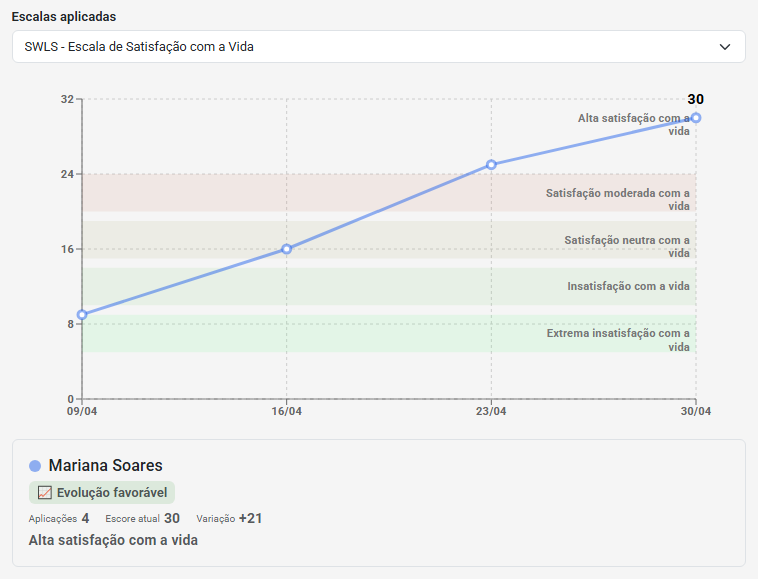
Task: Click the Evolução favorável badge
Action: coord(102,492)
